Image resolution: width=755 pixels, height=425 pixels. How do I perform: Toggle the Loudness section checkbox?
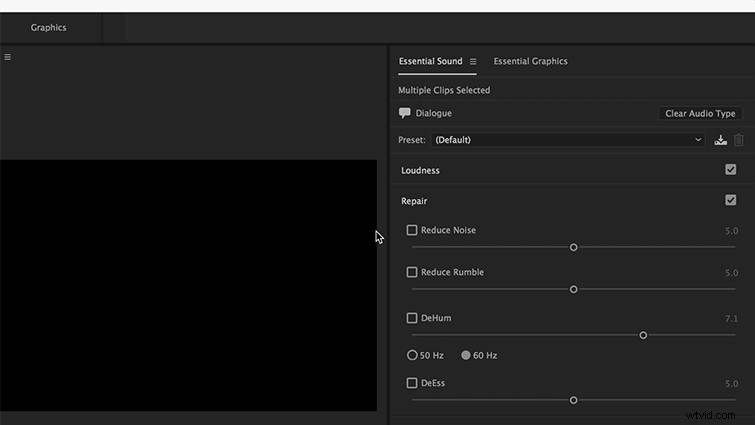[x=730, y=169]
